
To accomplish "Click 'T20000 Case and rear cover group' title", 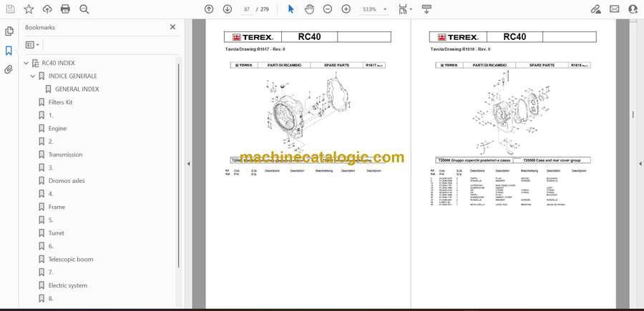I will point(552,160).
